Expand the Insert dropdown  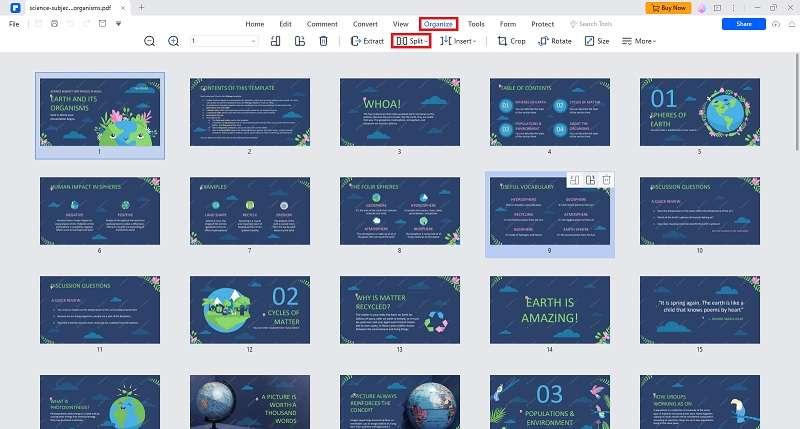[x=458, y=41]
